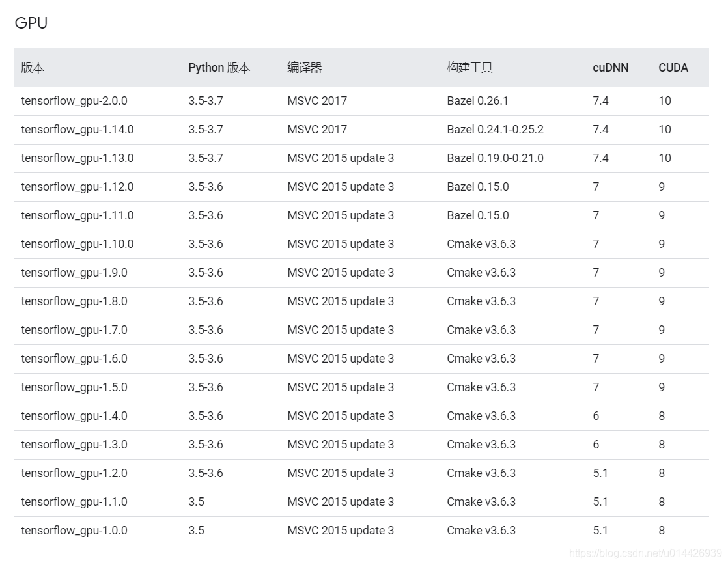The height and width of the screenshot is (565, 728).
Task: Click the tensorflow_gpu-1.3.0 cell
Action: click(74, 445)
